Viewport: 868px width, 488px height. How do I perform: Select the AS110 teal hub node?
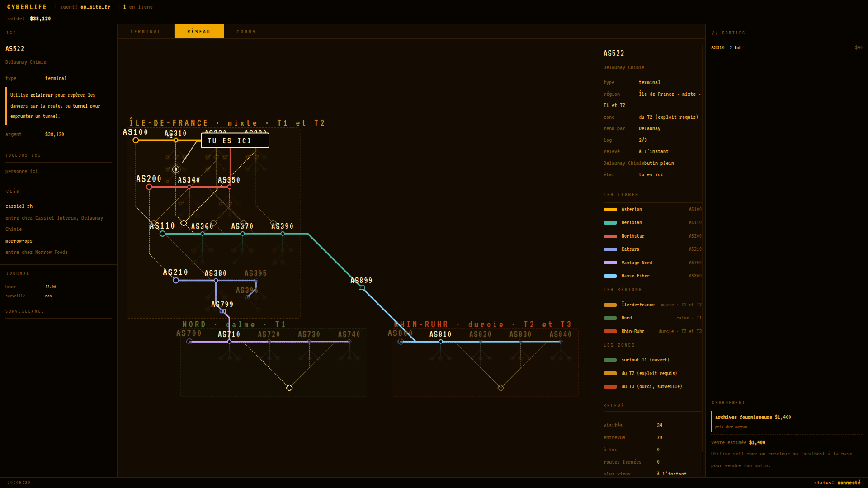pos(163,234)
